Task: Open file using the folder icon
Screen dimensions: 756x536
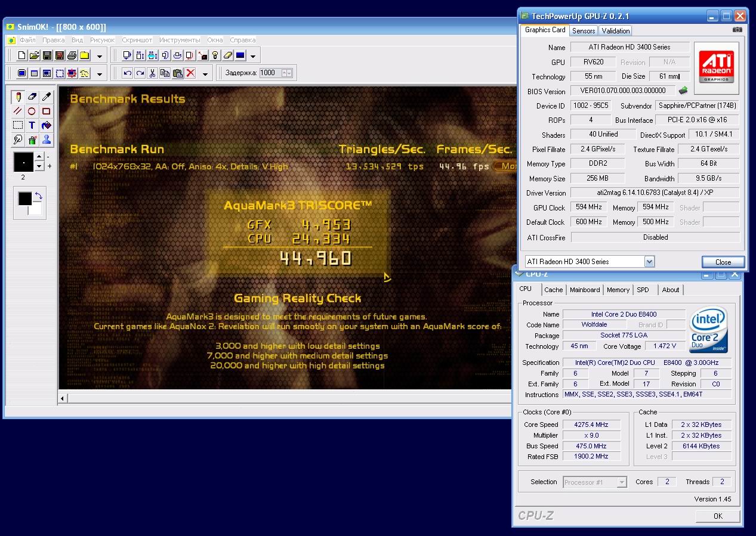Action: (35, 55)
